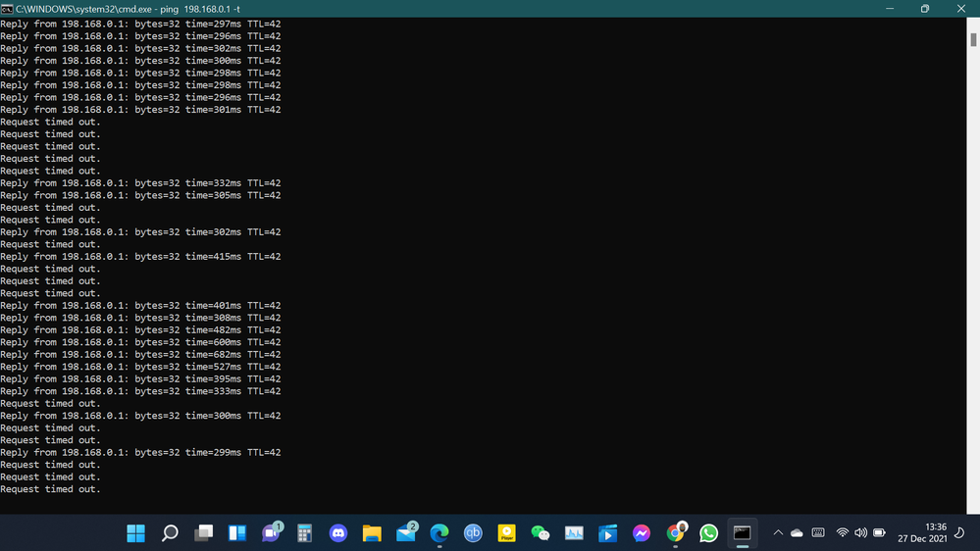Open taskbar Search

[x=170, y=533]
